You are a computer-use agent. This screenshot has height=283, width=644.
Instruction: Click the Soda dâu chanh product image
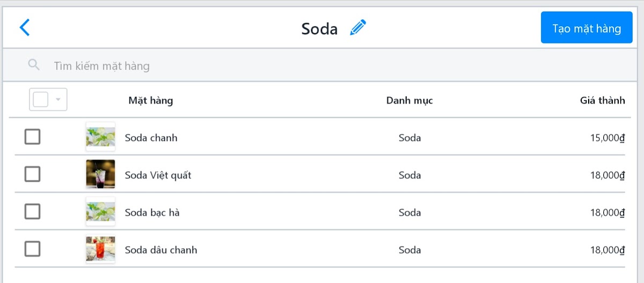100,250
